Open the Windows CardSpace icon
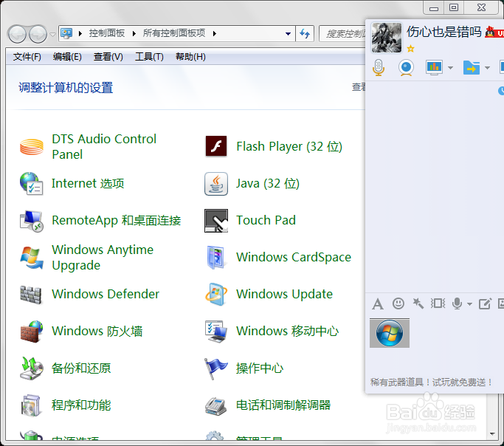This screenshot has height=446, width=504. 216,258
